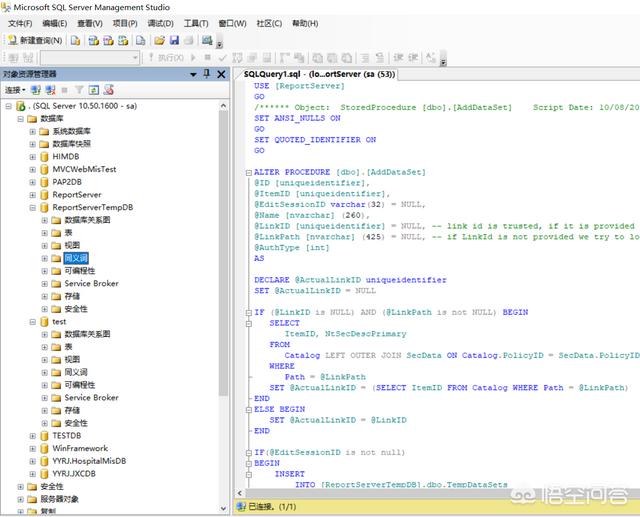The width and height of the screenshot is (640, 517).
Task: Click the Disconnect icon in Object Explorer
Action: (x=50, y=90)
